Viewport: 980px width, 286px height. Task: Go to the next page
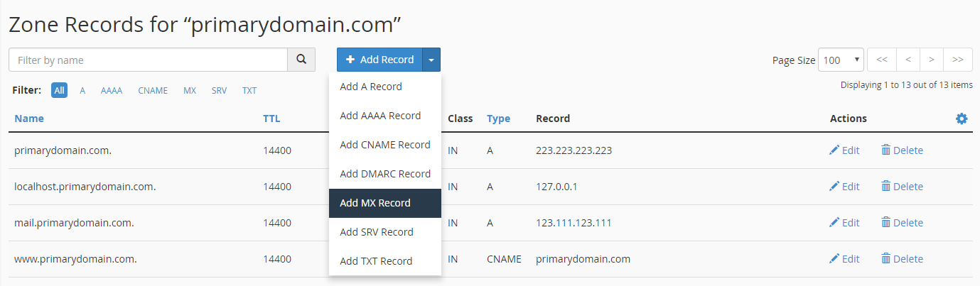click(x=931, y=60)
